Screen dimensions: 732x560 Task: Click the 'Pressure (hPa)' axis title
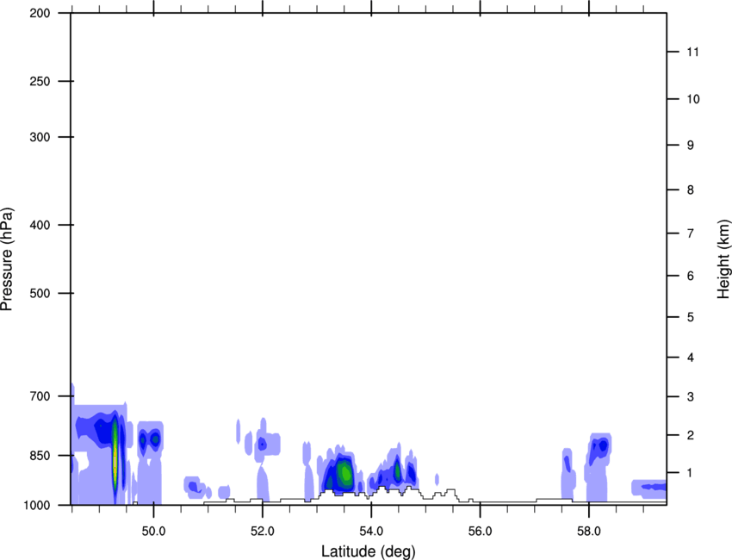[x=7, y=259]
